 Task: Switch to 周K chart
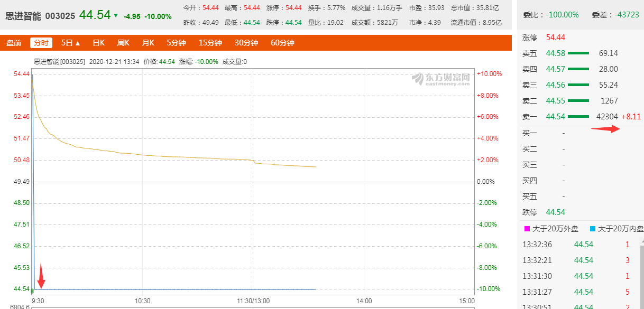pos(123,43)
